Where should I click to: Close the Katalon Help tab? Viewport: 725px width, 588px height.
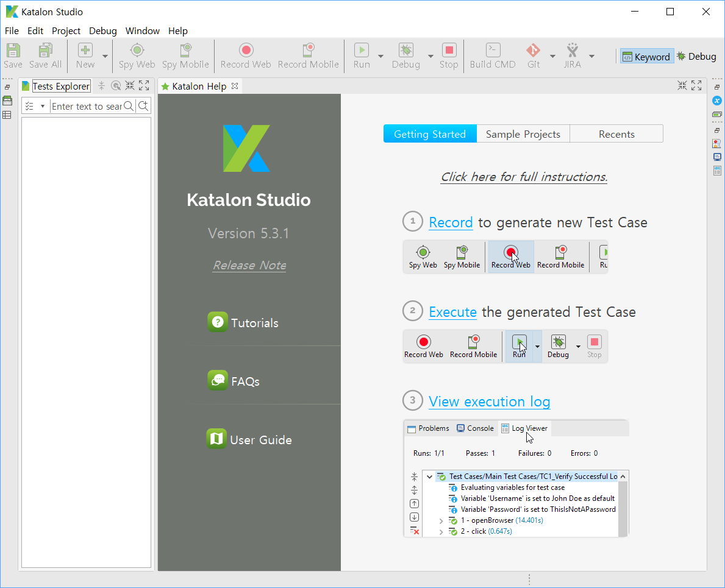235,86
